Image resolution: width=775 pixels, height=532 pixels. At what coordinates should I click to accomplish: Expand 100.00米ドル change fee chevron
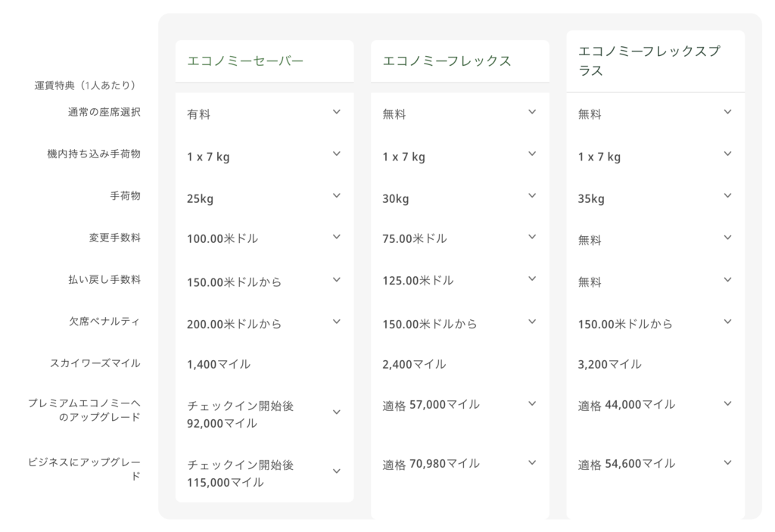[336, 238]
